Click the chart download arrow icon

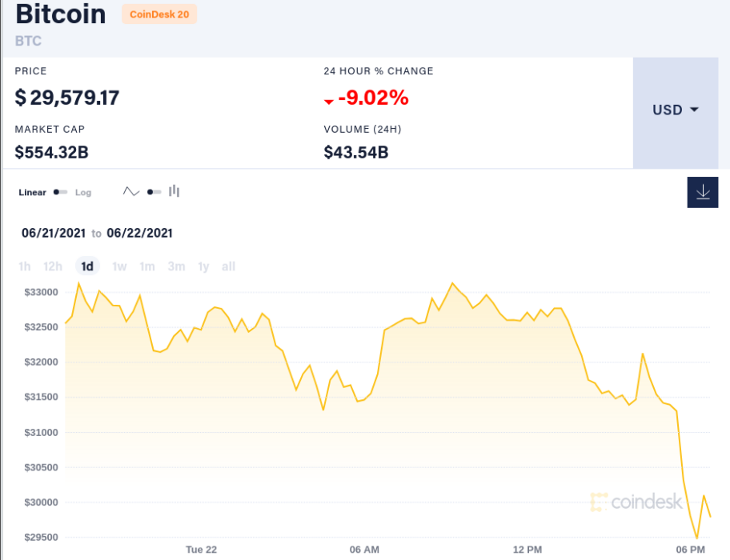pyautogui.click(x=702, y=192)
